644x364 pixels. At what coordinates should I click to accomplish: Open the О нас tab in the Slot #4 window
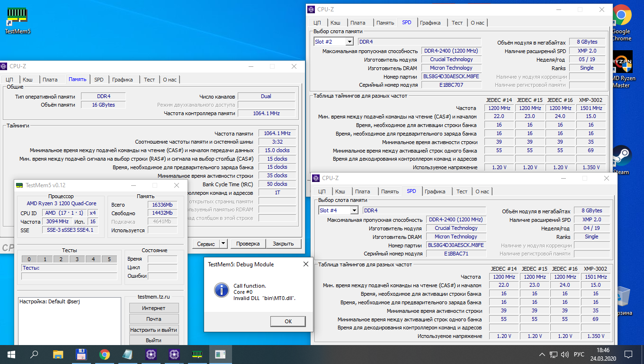click(x=482, y=191)
